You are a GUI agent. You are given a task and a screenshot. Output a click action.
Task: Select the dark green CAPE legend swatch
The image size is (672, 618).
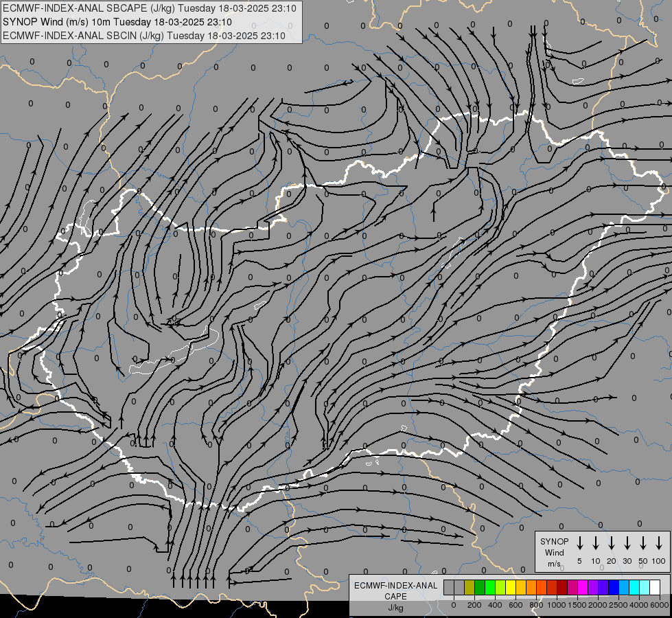480,587
